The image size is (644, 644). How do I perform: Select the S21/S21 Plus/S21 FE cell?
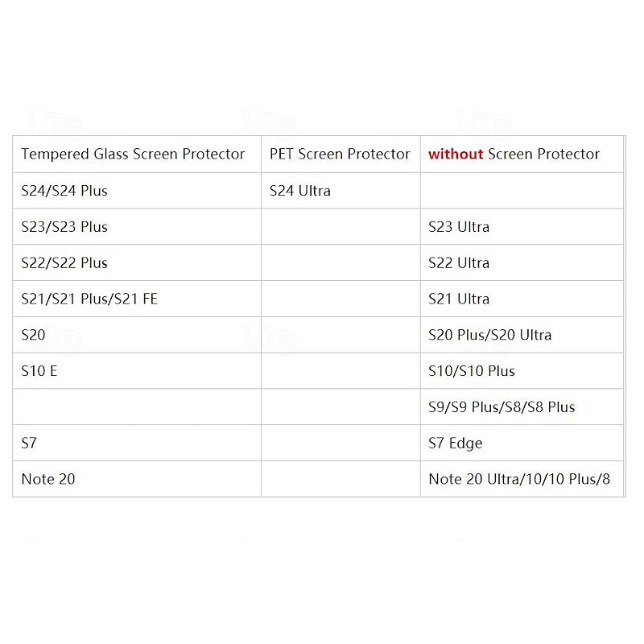[89, 299]
